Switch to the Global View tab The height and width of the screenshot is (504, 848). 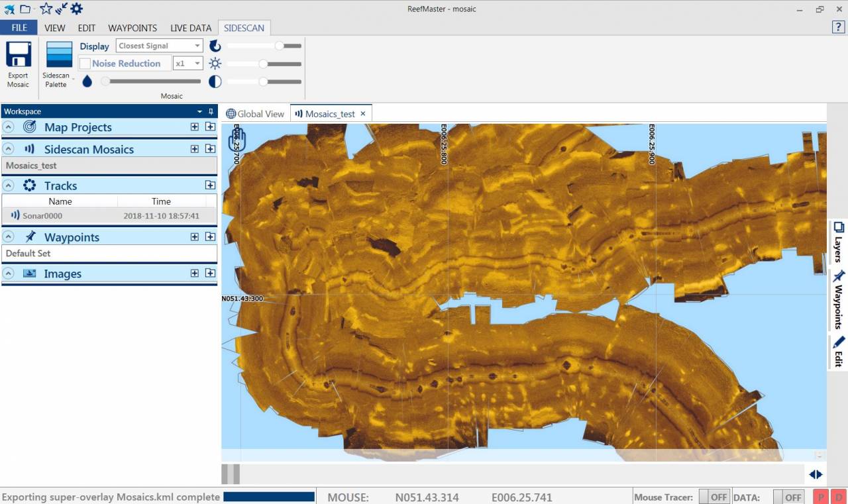point(255,114)
